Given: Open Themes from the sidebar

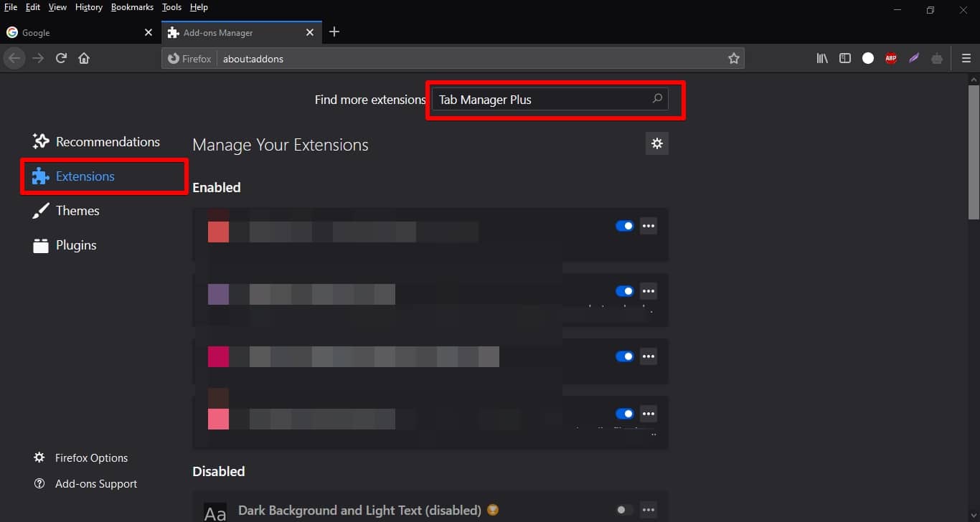Looking at the screenshot, I should 77,210.
